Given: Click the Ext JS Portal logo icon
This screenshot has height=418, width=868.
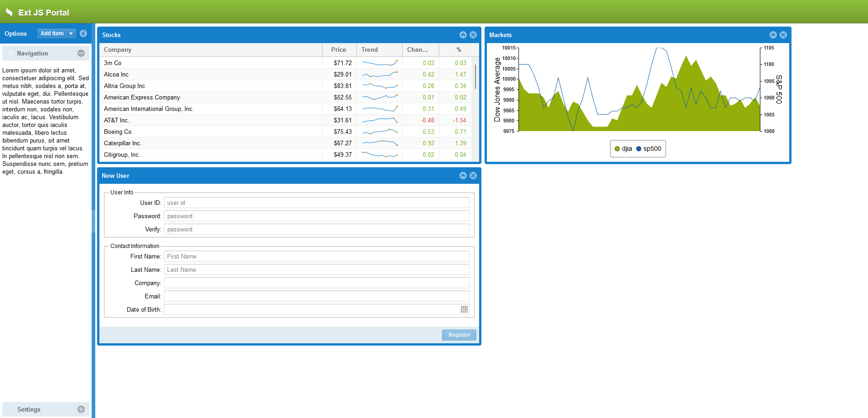Looking at the screenshot, I should pyautogui.click(x=9, y=12).
